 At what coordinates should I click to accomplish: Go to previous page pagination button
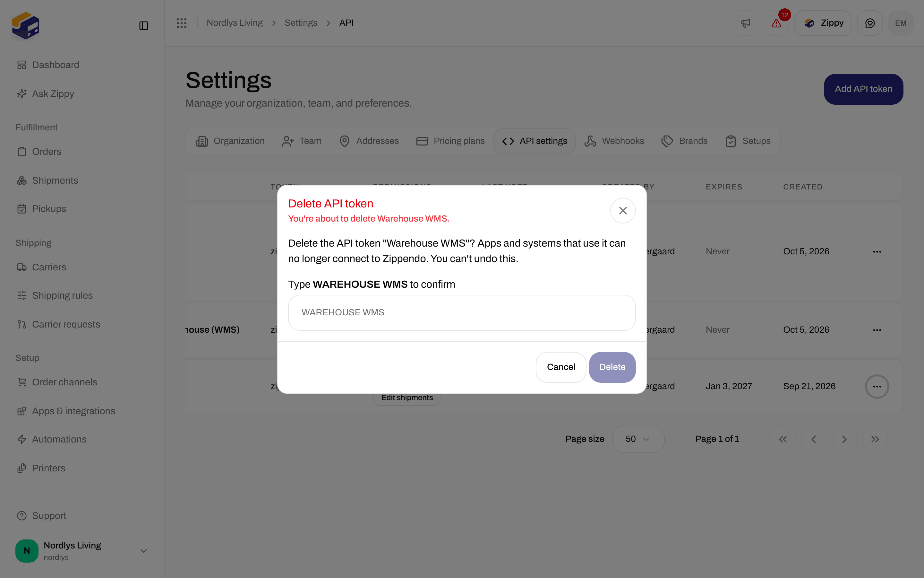click(x=814, y=439)
